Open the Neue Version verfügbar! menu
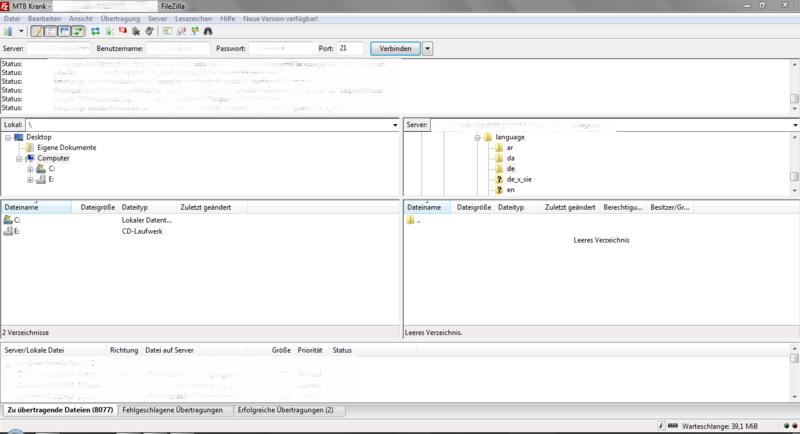The image size is (800, 434). pyautogui.click(x=280, y=18)
